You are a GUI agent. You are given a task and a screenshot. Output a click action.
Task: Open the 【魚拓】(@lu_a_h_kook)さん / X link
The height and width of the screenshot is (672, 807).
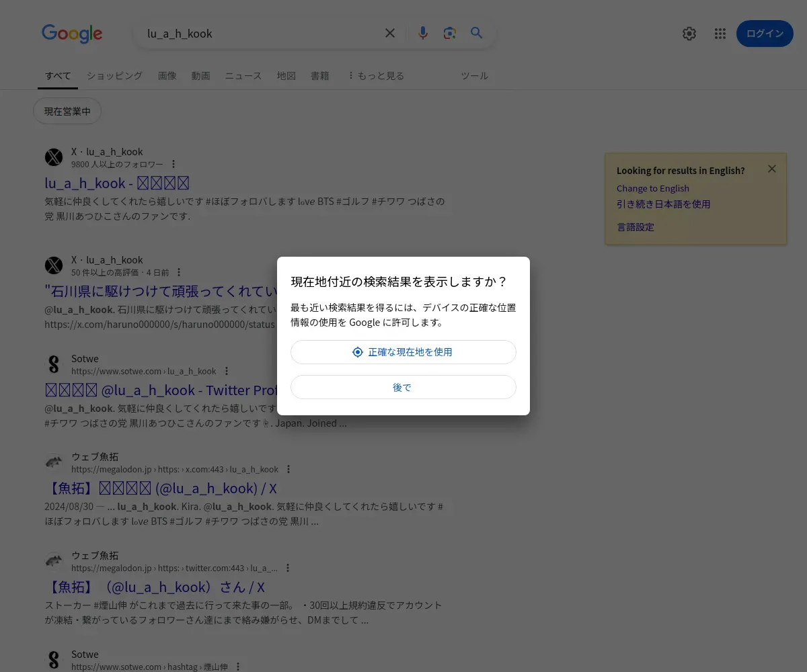(155, 587)
